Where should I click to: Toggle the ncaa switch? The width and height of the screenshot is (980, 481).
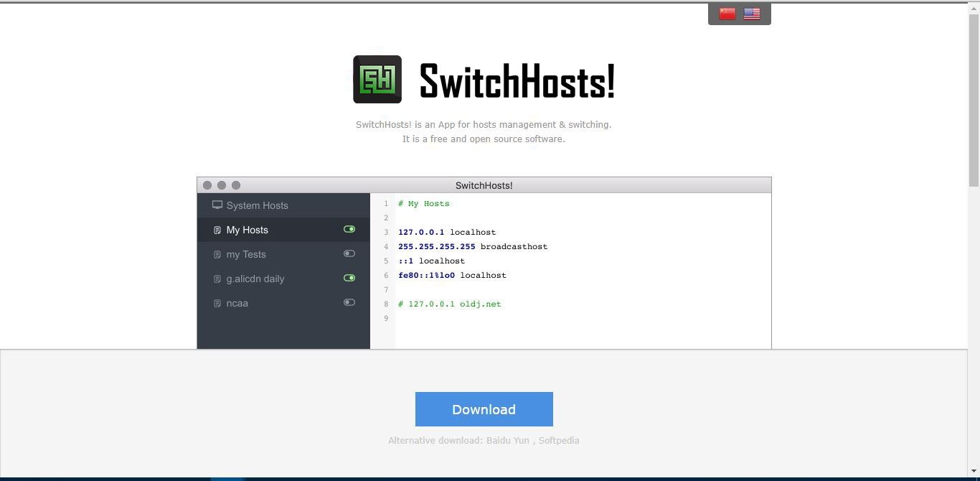349,302
